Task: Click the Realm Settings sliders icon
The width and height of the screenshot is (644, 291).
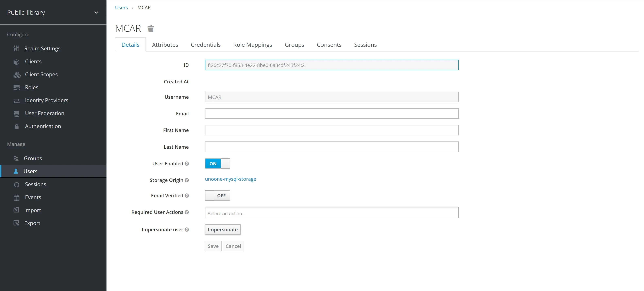Action: point(16,48)
